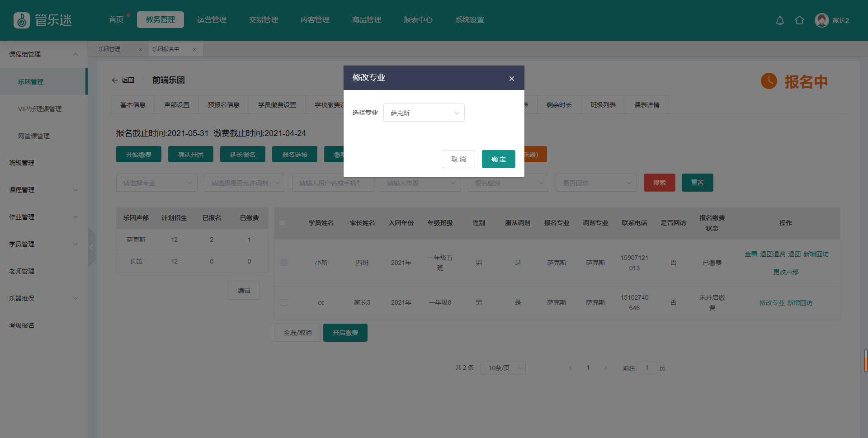Open the 10条/页 page size dropdown
The height and width of the screenshot is (438, 868).
click(503, 368)
